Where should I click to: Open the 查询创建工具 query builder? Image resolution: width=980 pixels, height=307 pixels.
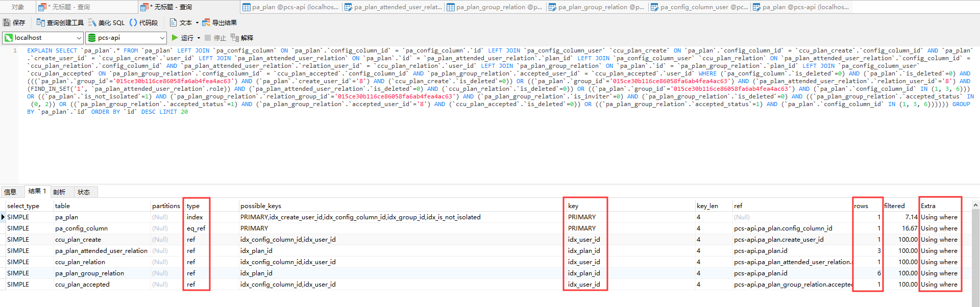[41, 22]
